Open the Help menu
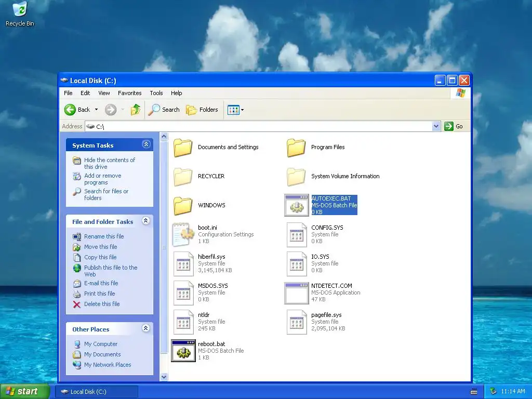Screen dimensions: 532x399 177,93
